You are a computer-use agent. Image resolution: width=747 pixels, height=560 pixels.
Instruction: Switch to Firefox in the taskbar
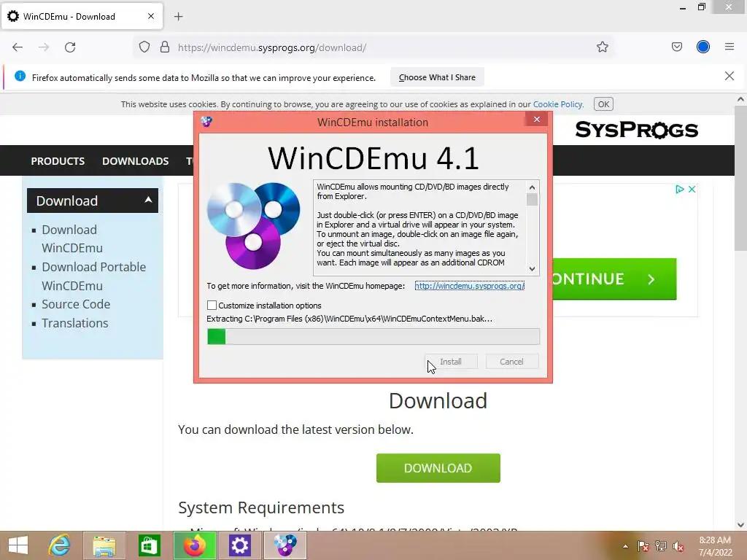(194, 545)
